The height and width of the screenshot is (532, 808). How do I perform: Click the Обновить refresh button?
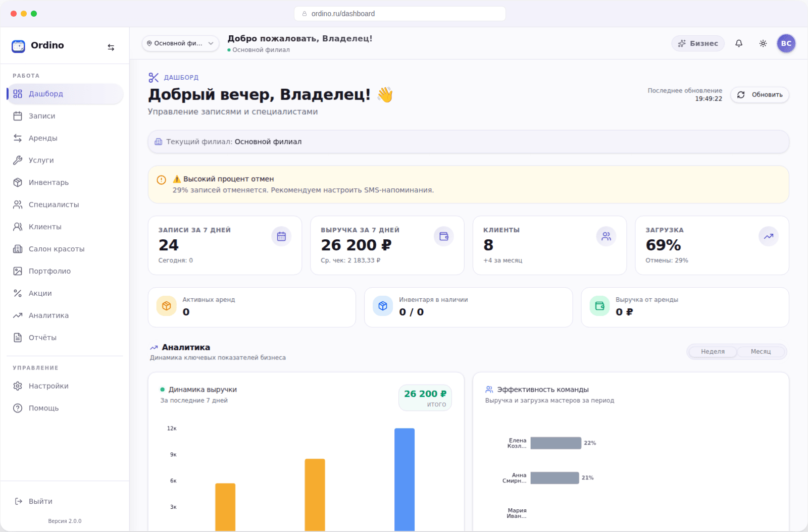760,95
